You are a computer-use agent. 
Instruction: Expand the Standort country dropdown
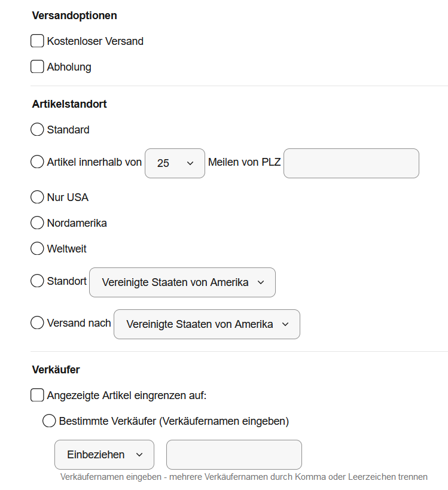(x=182, y=282)
